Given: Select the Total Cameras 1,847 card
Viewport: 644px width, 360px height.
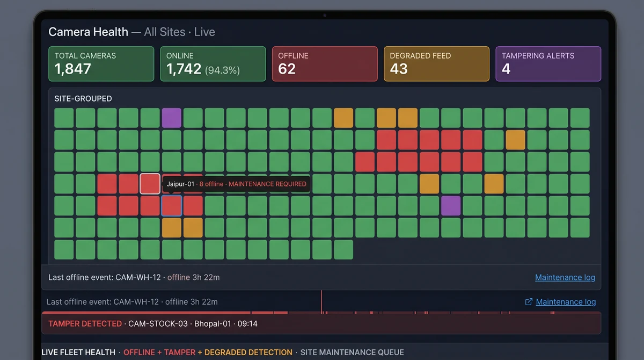Looking at the screenshot, I should click(x=101, y=64).
